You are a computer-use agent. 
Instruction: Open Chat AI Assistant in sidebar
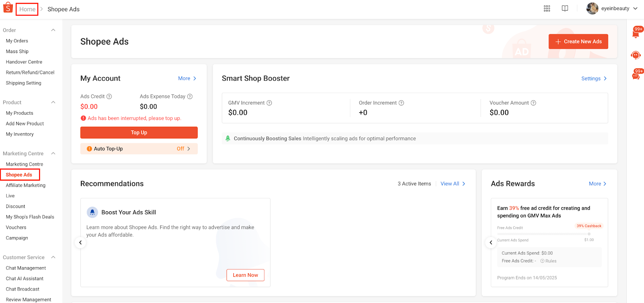click(x=25, y=278)
